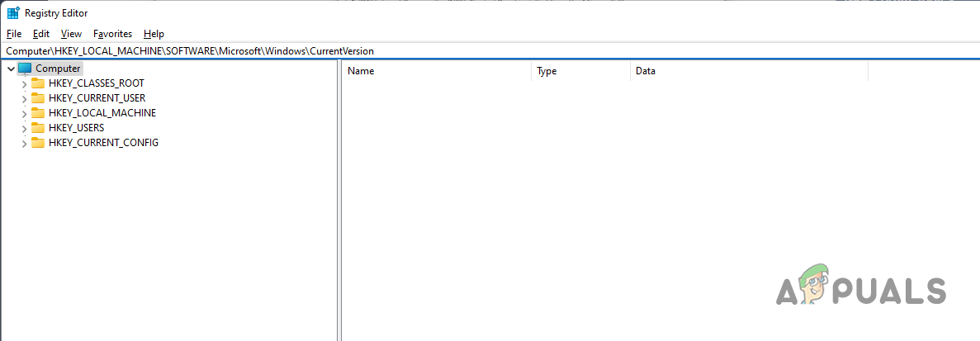
Task: Select the HKEY_USERS label
Action: coord(76,127)
